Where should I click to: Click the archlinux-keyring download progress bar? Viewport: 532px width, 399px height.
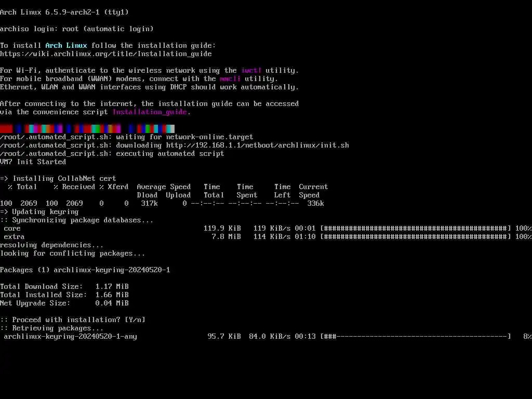(416, 336)
